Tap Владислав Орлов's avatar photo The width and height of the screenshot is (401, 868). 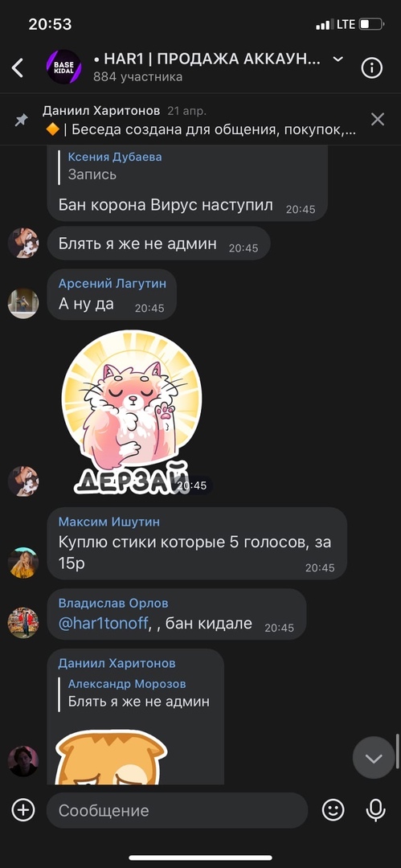[x=23, y=623]
